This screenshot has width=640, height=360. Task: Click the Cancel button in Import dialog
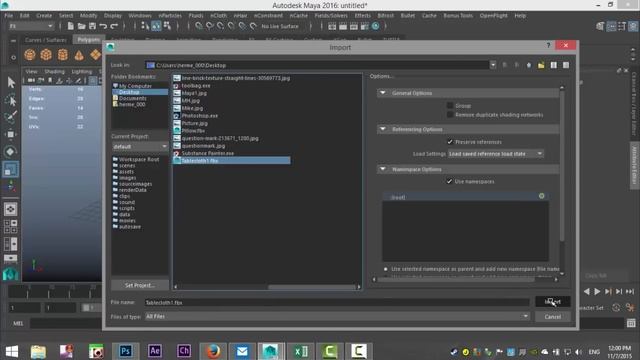[x=553, y=317]
